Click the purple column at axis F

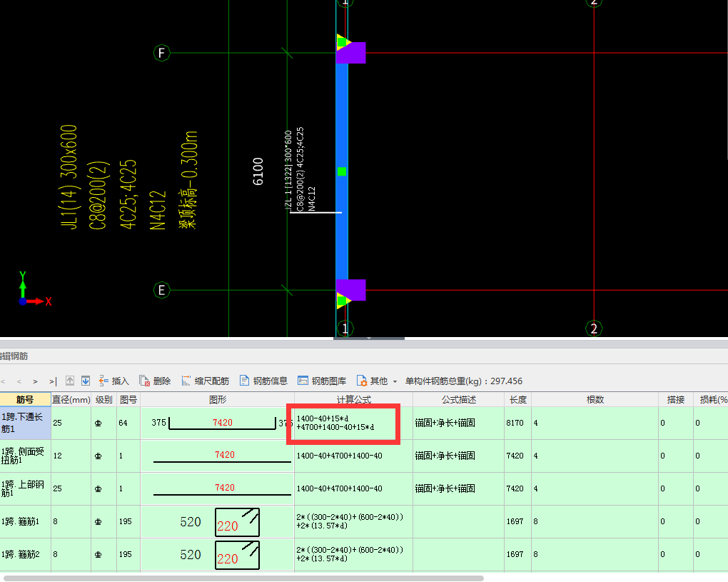(x=351, y=53)
